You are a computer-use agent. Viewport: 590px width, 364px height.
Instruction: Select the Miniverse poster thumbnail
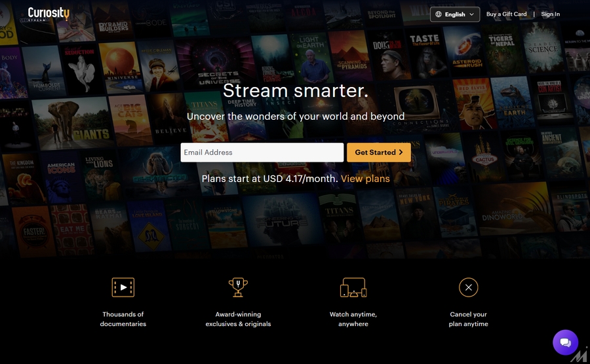click(121, 67)
